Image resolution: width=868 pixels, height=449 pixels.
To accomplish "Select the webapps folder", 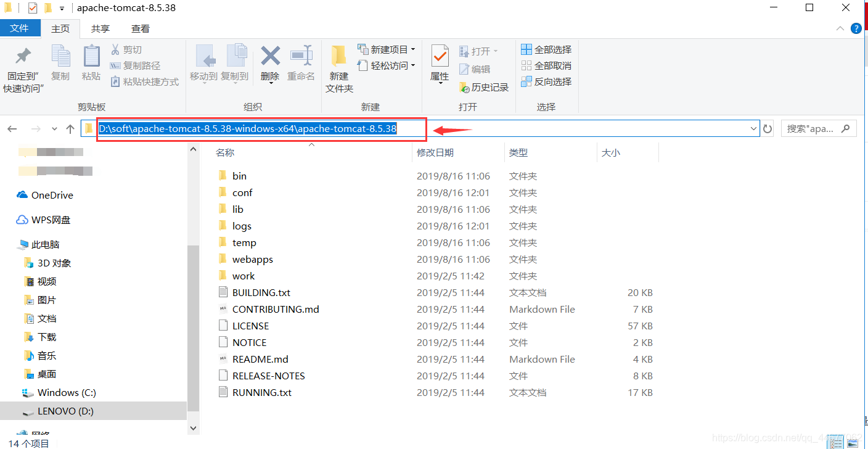I will (252, 259).
